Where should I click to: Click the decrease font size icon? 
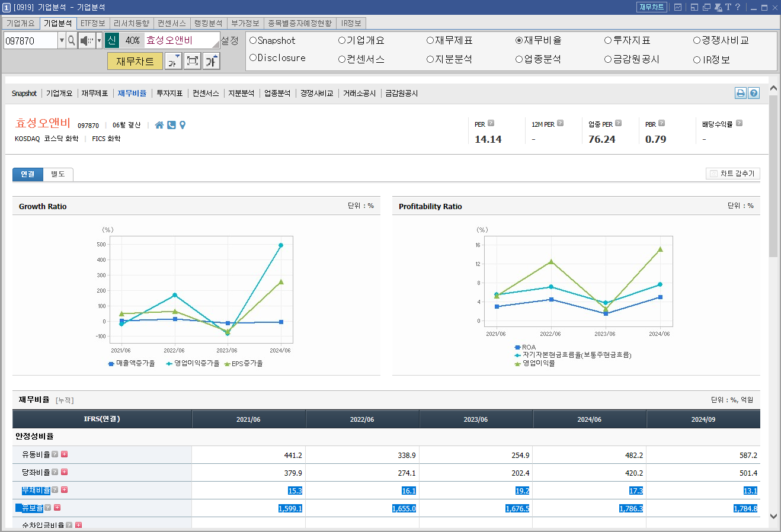(x=173, y=60)
